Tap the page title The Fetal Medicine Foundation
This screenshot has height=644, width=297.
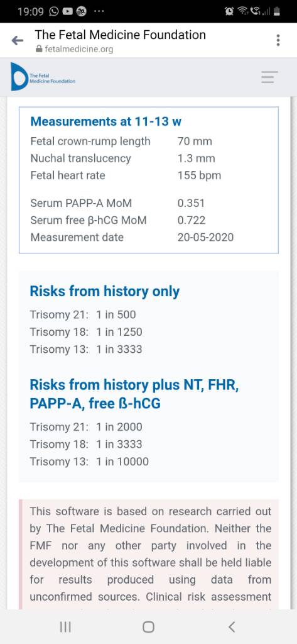(x=120, y=35)
